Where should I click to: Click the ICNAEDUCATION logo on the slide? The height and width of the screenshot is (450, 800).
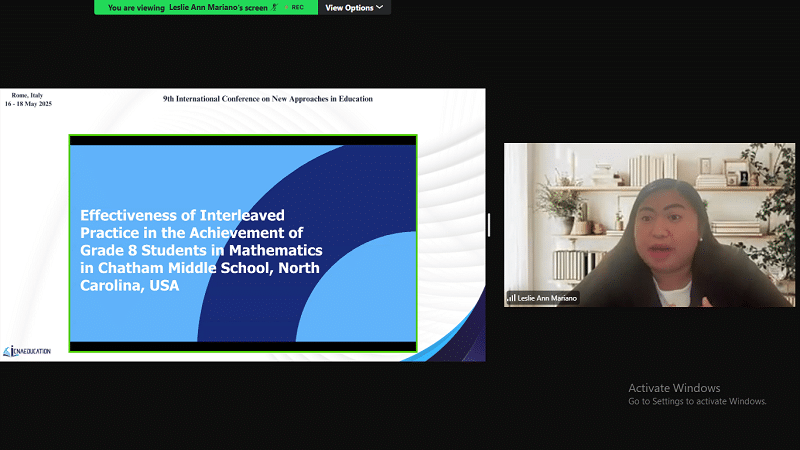coord(27,351)
